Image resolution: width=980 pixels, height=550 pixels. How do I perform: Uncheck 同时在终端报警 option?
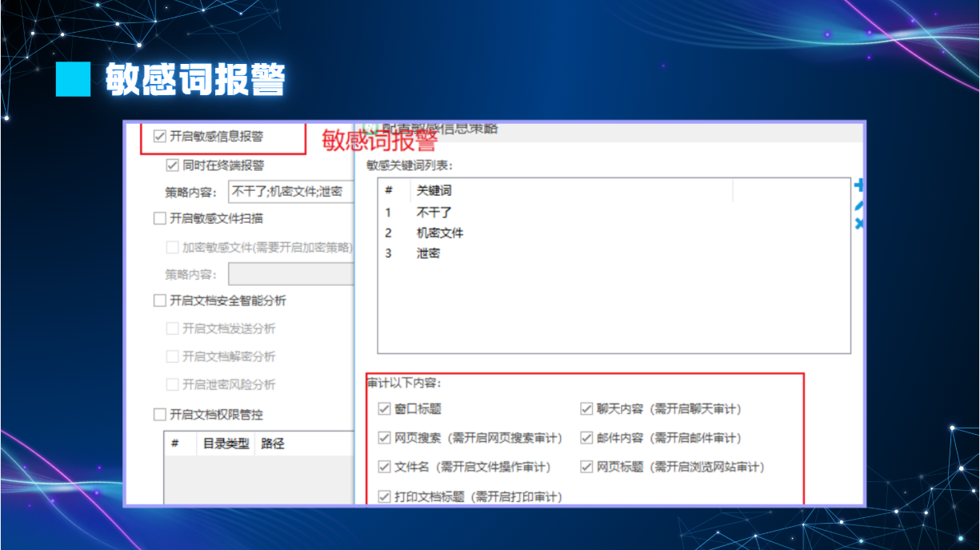click(172, 165)
